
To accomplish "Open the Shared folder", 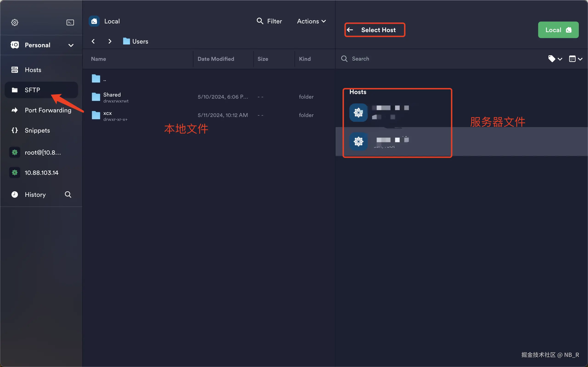I will pos(112,95).
